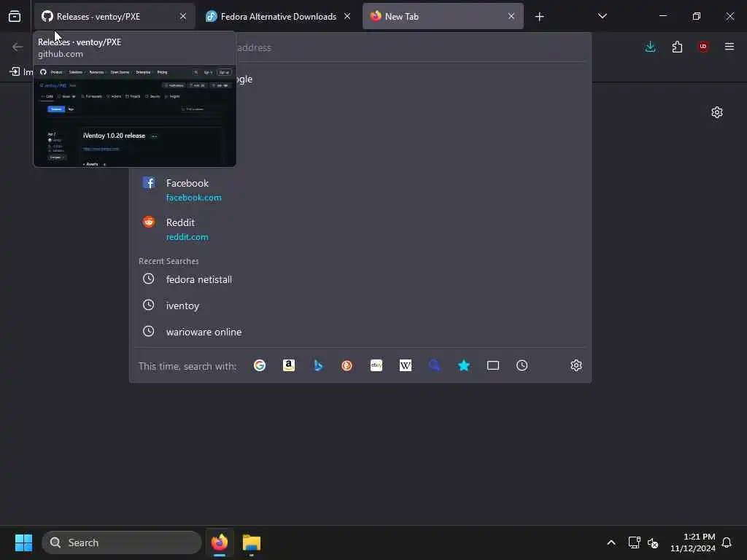Click the Import bookmarks toolbar item
Image resolution: width=747 pixels, height=560 pixels.
[x=21, y=72]
